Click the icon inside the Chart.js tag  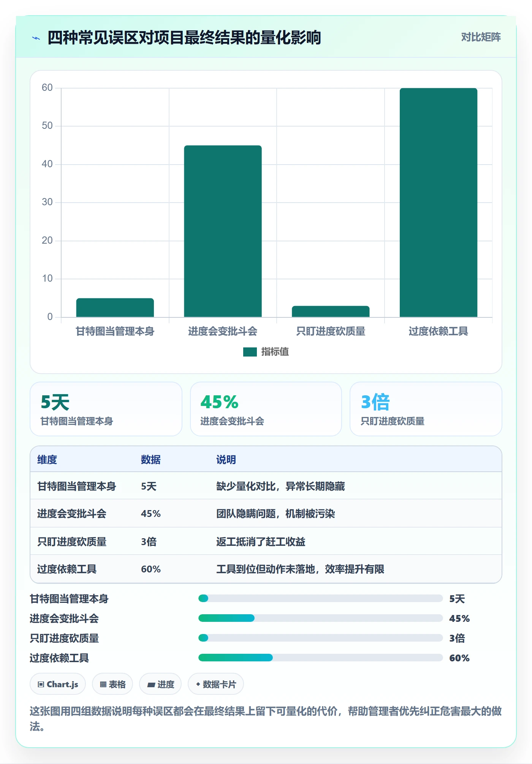point(41,685)
